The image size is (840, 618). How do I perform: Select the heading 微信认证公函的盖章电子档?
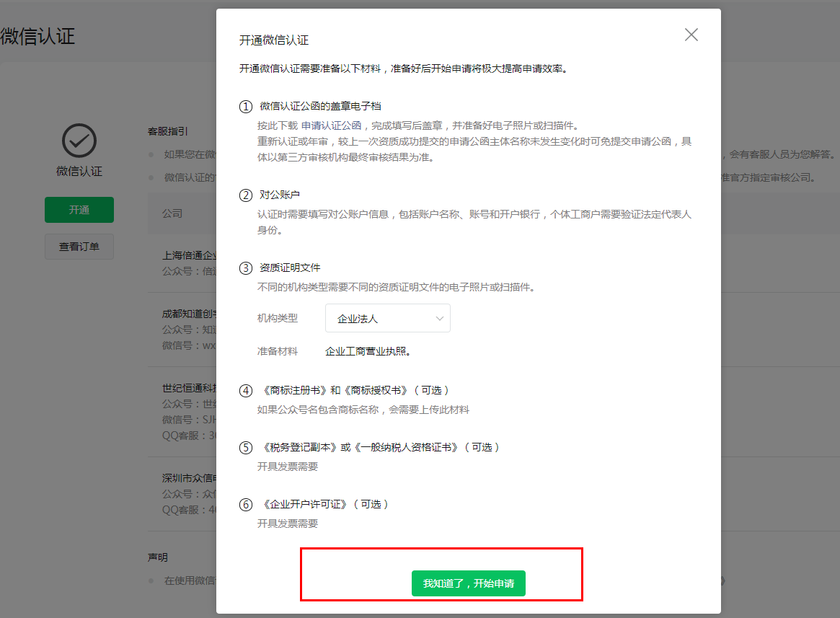pos(320,106)
